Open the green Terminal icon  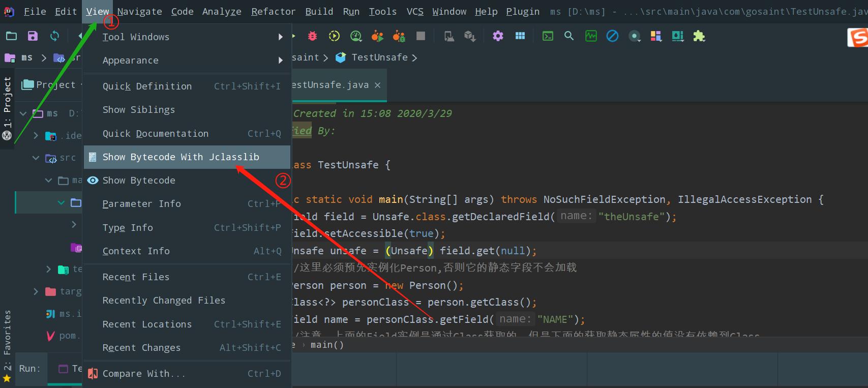coord(548,36)
